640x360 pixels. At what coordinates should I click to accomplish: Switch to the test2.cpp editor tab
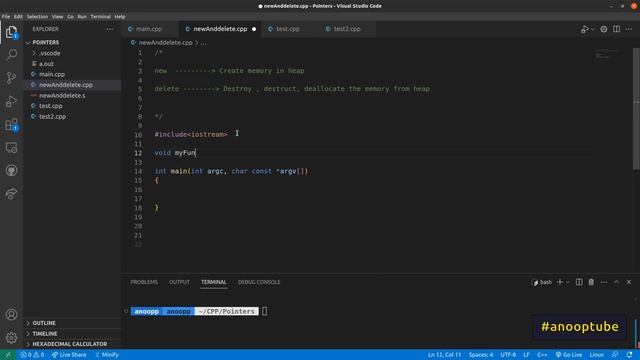[347, 29]
